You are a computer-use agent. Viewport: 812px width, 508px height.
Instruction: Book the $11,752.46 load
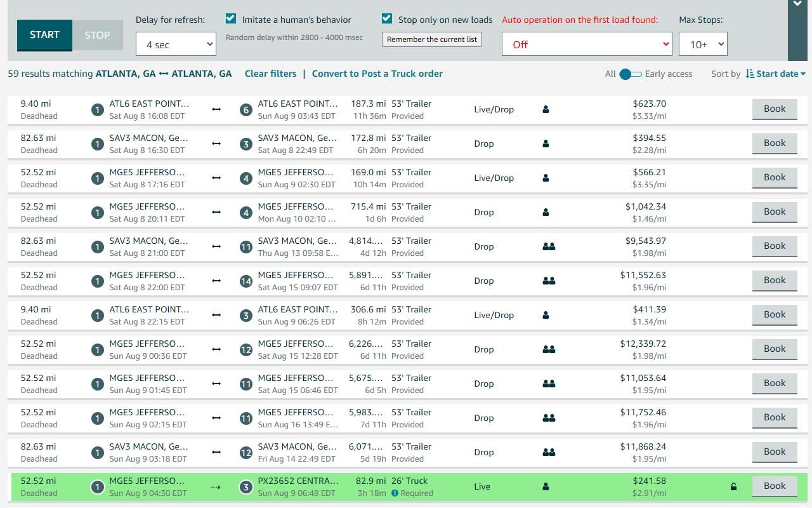(775, 418)
